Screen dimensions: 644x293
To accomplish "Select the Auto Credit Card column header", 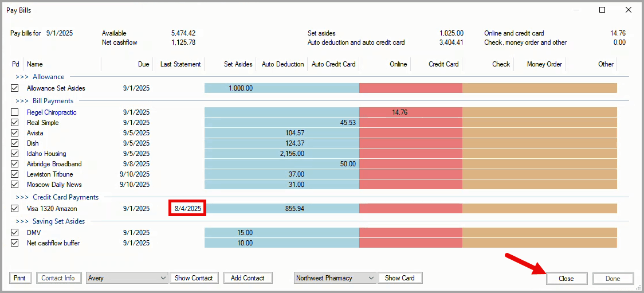I will pos(333,64).
